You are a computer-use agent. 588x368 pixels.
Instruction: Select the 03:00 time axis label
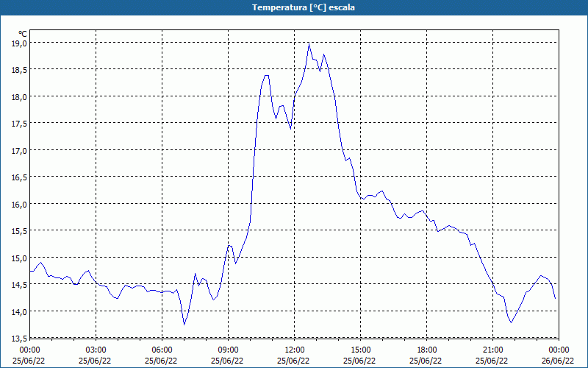click(96, 350)
